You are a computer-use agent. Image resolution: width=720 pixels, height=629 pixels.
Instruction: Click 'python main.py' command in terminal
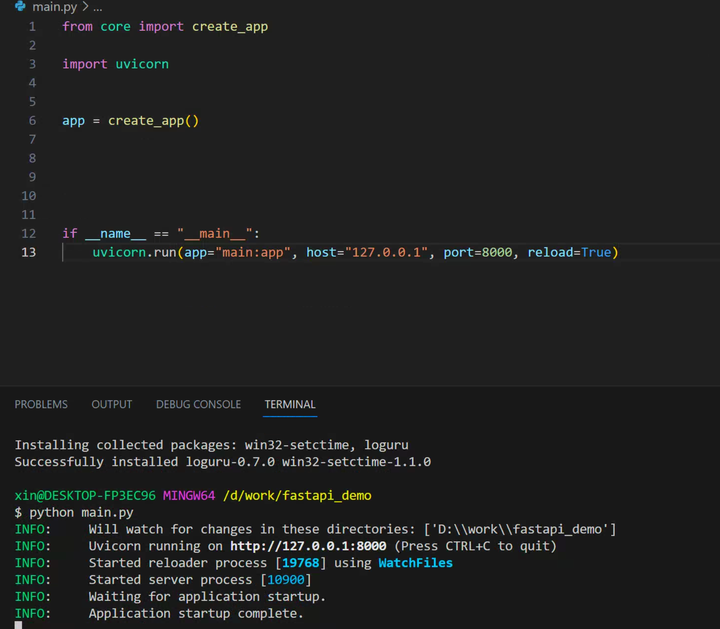tap(81, 512)
